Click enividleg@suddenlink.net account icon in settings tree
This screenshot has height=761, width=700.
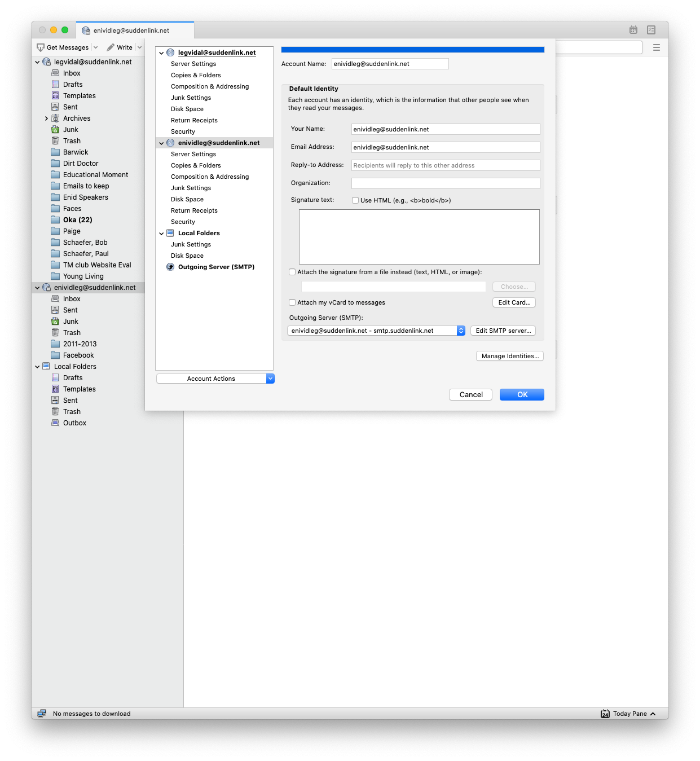coord(170,143)
